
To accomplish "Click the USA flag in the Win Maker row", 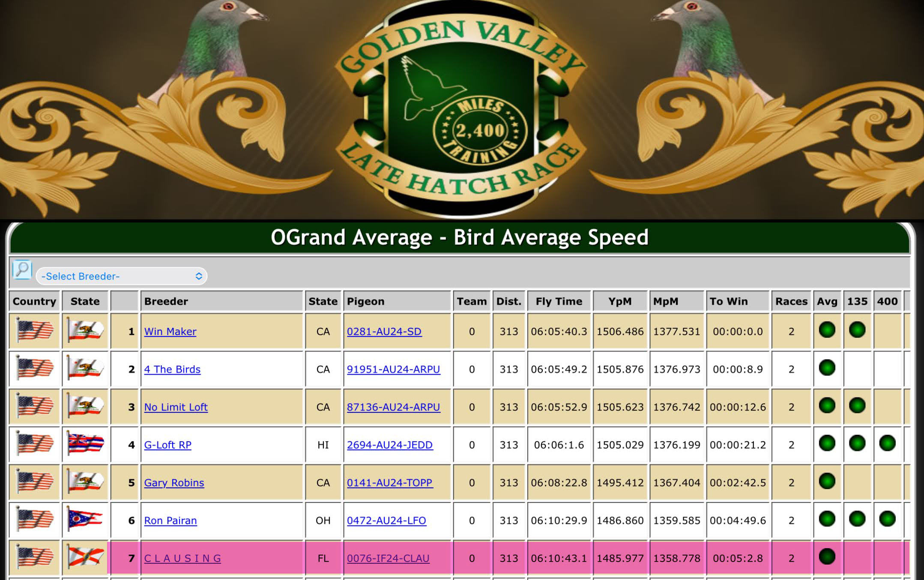I will click(34, 331).
